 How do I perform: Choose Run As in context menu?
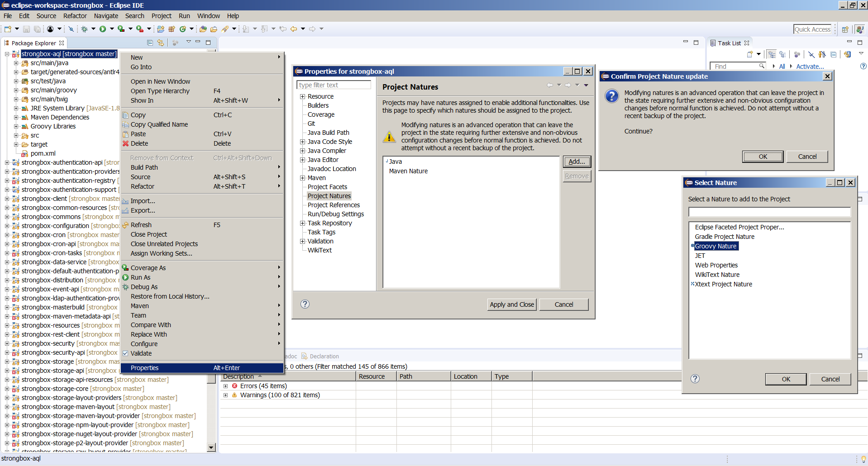pyautogui.click(x=202, y=277)
